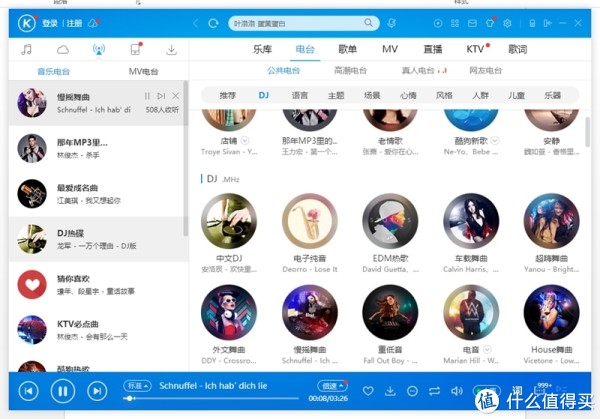
Task: Pause playback in 慢摇舞曲 row
Action: [147, 96]
